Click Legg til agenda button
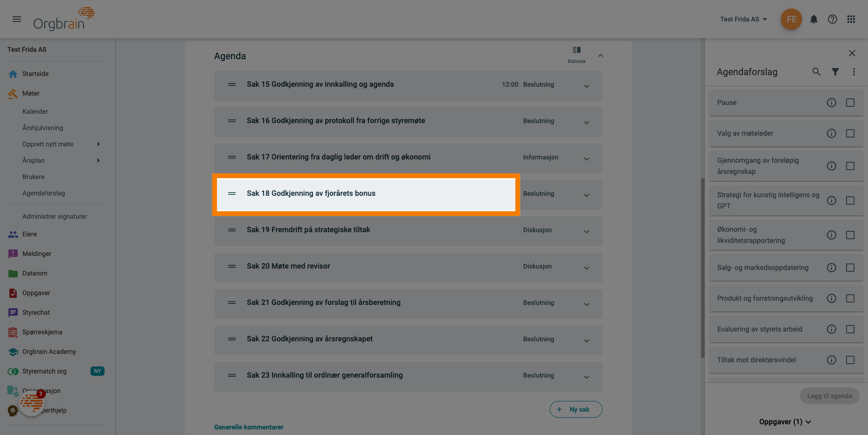 point(830,396)
